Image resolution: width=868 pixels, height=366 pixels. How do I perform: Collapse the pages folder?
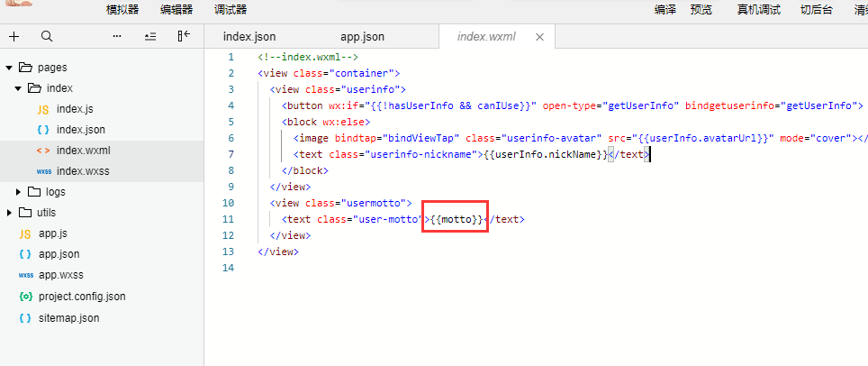pos(9,68)
